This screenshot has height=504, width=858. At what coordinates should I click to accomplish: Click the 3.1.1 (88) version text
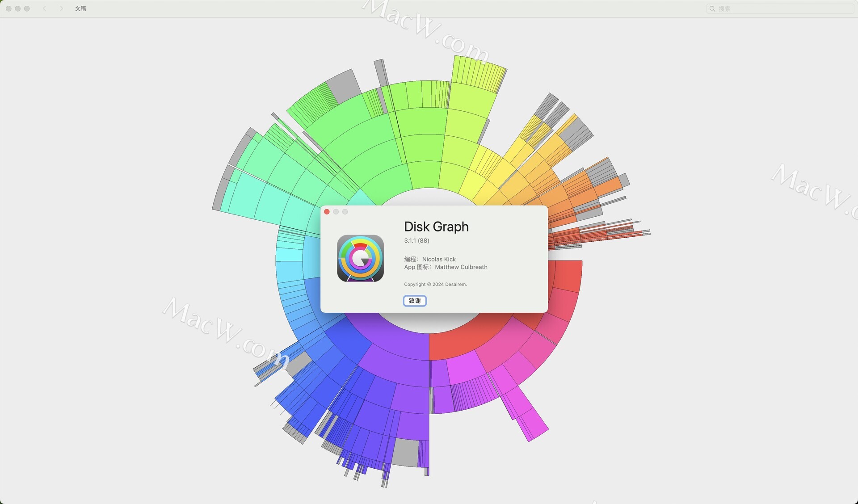(416, 240)
